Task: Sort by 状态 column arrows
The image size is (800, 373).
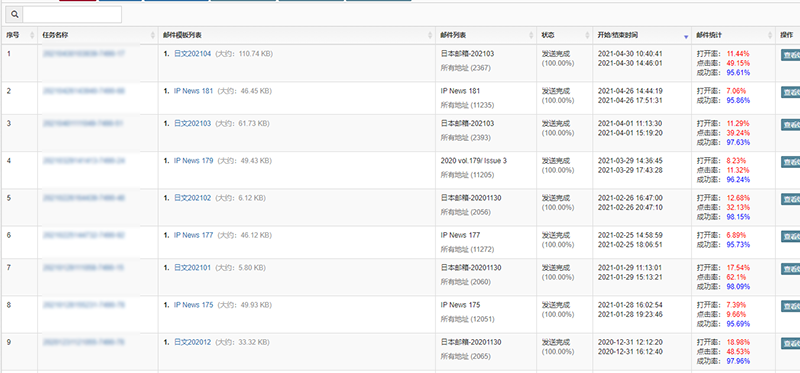Action: tap(587, 36)
